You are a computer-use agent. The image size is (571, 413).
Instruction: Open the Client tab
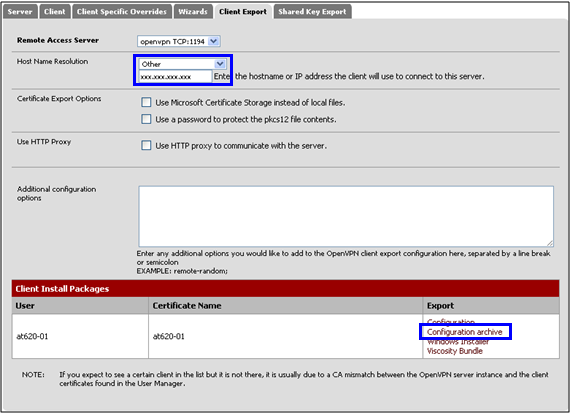[55, 12]
